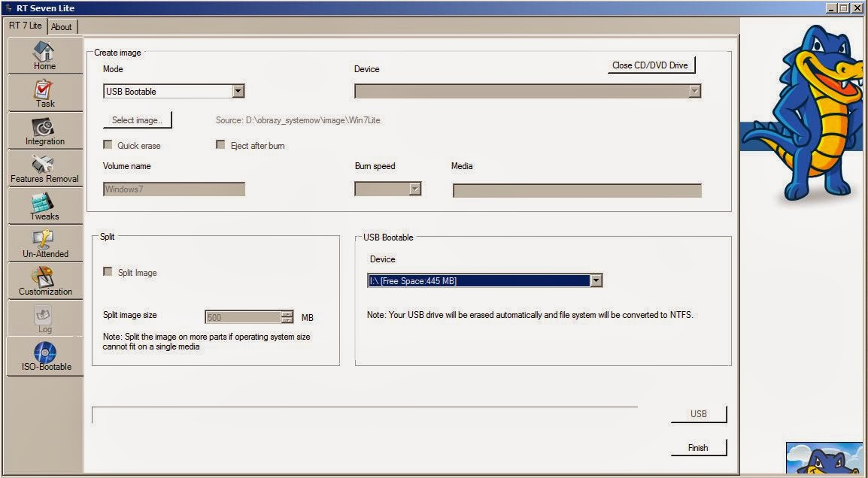Open the Customization section
The image size is (868, 478).
[45, 282]
